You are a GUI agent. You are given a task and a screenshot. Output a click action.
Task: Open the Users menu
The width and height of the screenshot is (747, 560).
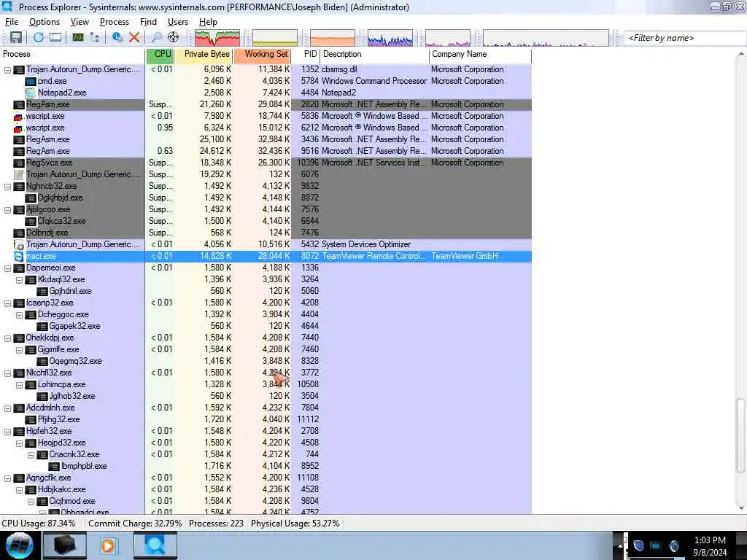click(x=178, y=22)
